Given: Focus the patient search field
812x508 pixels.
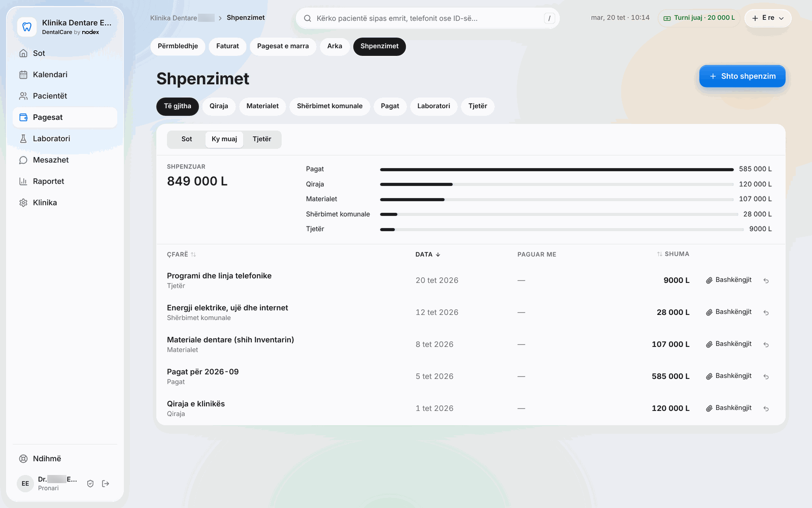Looking at the screenshot, I should (428, 18).
